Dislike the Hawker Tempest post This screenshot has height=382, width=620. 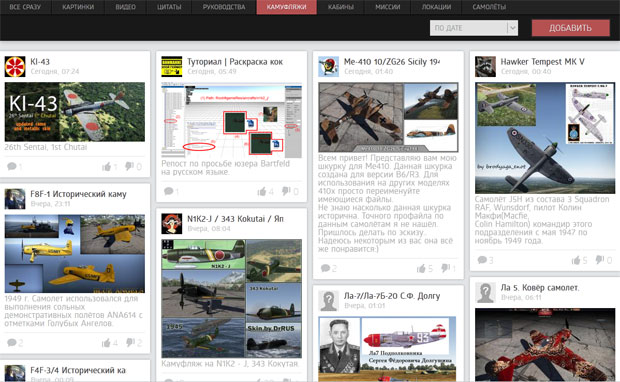[x=604, y=260]
